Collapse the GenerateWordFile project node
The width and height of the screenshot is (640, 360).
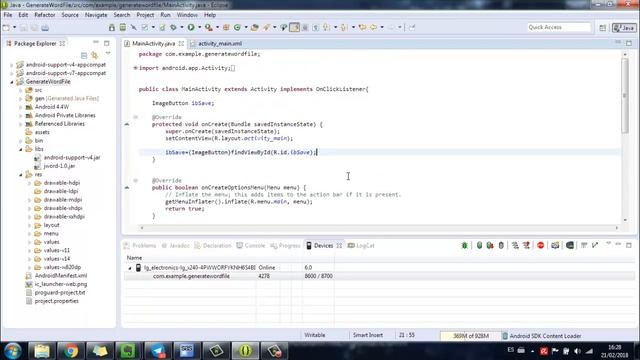click(x=12, y=82)
